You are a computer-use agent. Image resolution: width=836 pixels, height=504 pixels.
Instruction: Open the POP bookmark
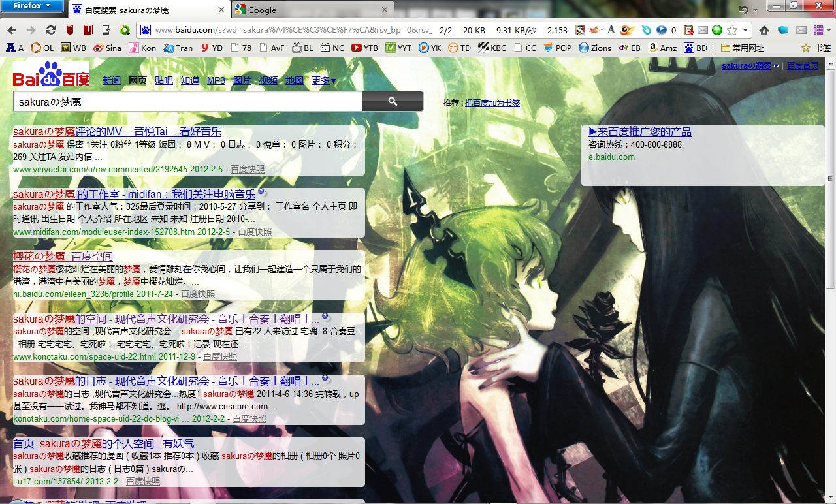click(x=557, y=48)
